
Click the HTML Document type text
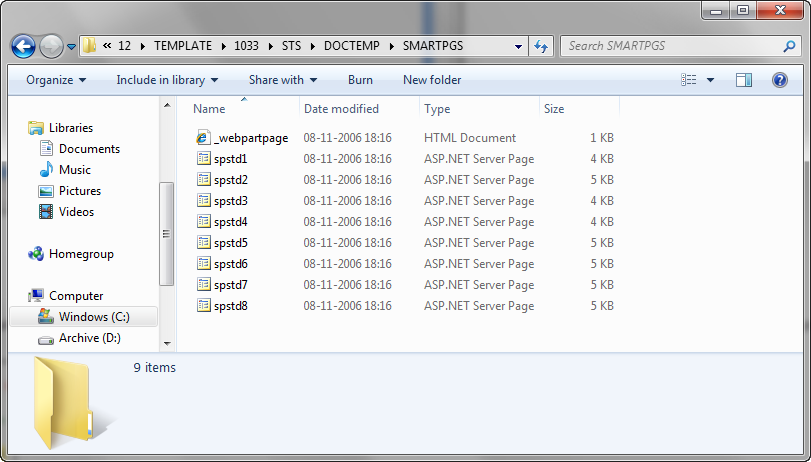(470, 138)
